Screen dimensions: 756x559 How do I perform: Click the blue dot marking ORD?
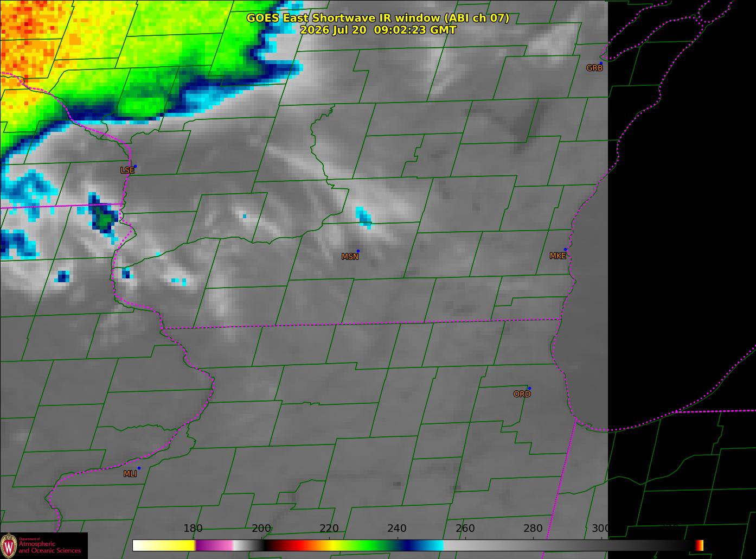[x=529, y=388]
